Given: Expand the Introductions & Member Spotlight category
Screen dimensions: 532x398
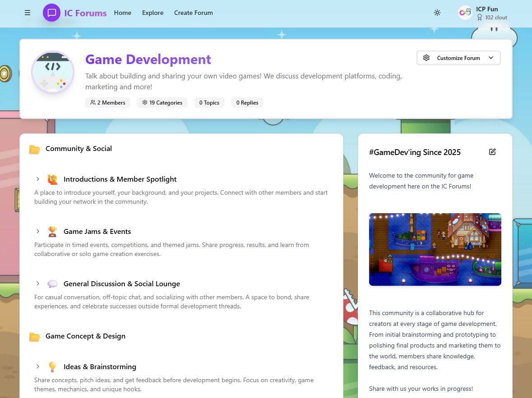Looking at the screenshot, I should [38, 179].
